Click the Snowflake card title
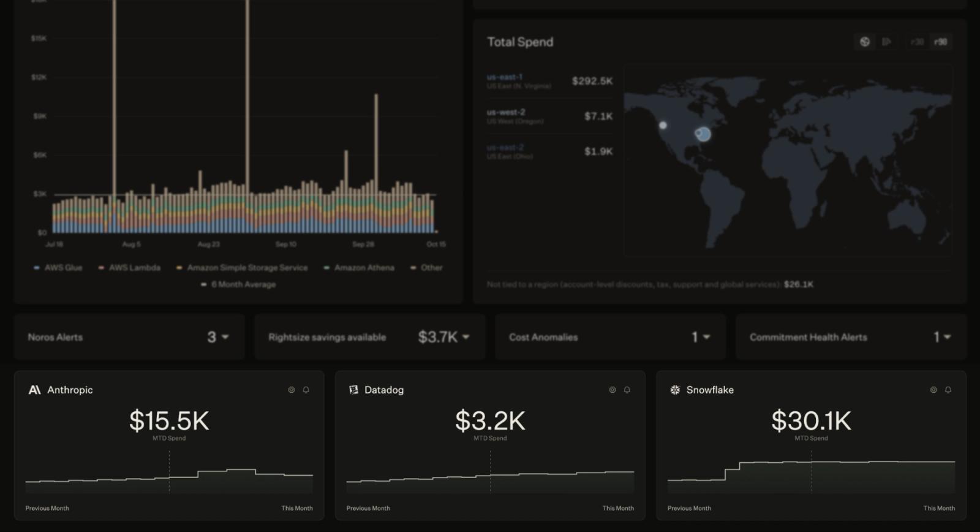This screenshot has width=980, height=532. coord(710,390)
